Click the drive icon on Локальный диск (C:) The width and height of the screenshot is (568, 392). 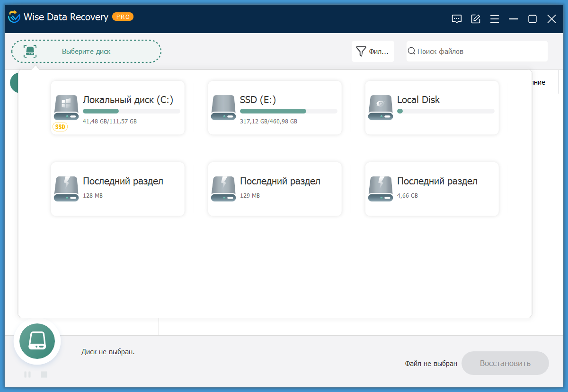pyautogui.click(x=66, y=107)
